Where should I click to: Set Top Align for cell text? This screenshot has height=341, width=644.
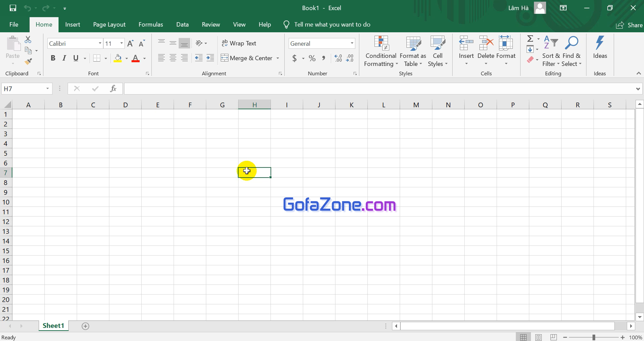(162, 43)
